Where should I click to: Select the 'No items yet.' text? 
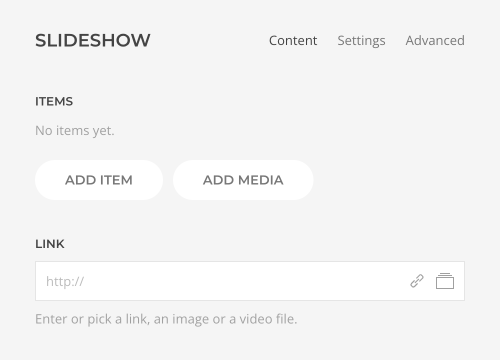click(x=75, y=131)
